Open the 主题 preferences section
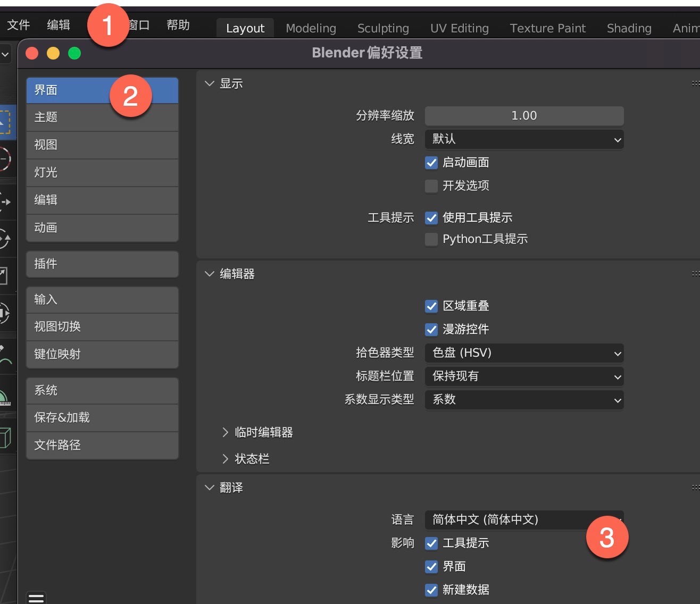Viewport: 700px width, 604px height. [102, 118]
